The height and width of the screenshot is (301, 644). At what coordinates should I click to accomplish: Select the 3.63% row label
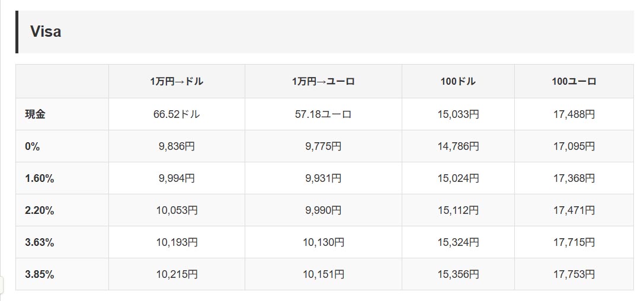coord(39,242)
